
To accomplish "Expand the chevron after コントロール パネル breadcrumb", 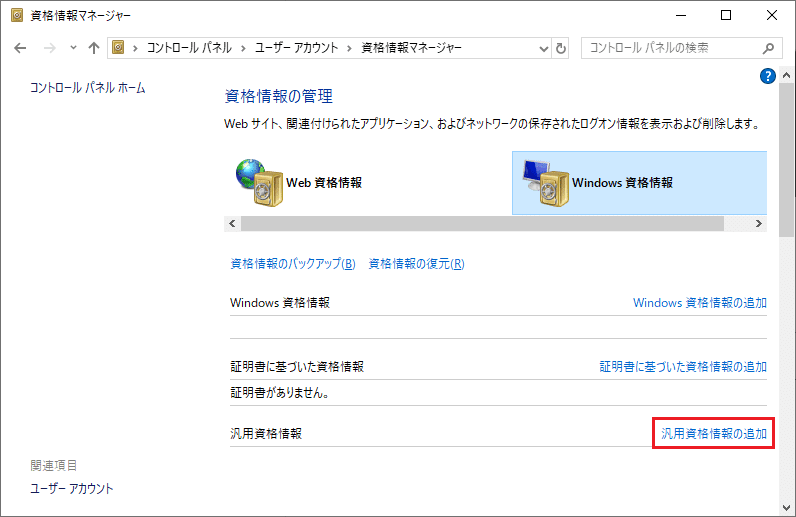I will pyautogui.click(x=243, y=48).
